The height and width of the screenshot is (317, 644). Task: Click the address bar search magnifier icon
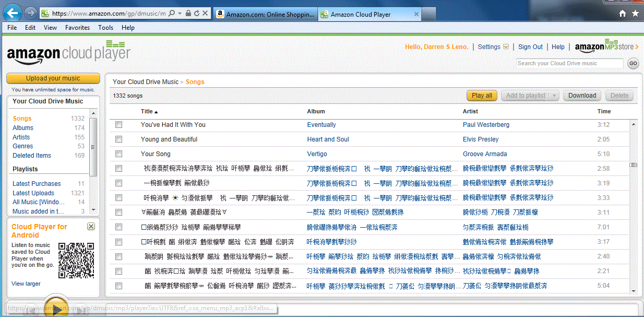[172, 13]
